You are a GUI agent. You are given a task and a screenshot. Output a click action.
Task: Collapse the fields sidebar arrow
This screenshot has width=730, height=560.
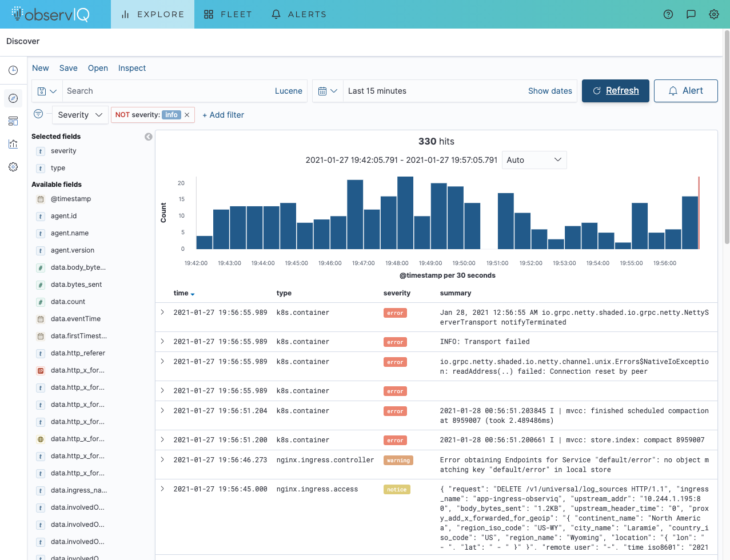tap(149, 137)
